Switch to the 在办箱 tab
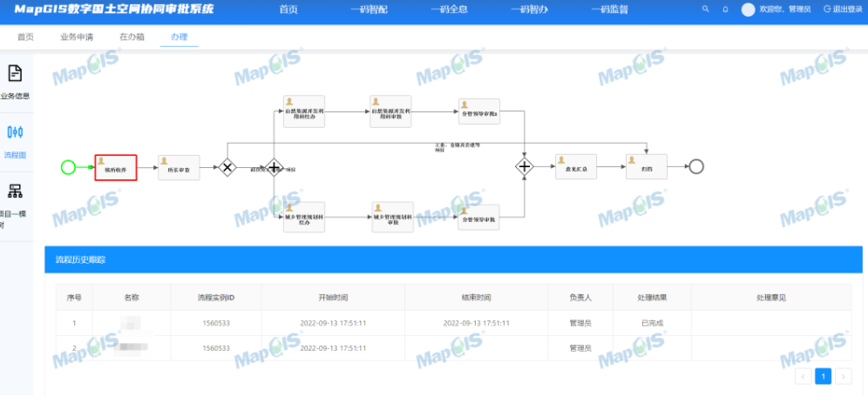 tap(132, 37)
